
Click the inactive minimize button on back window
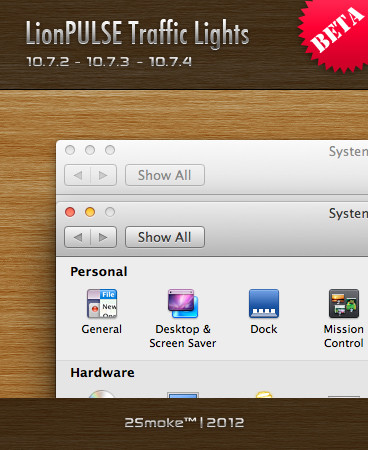click(90, 150)
